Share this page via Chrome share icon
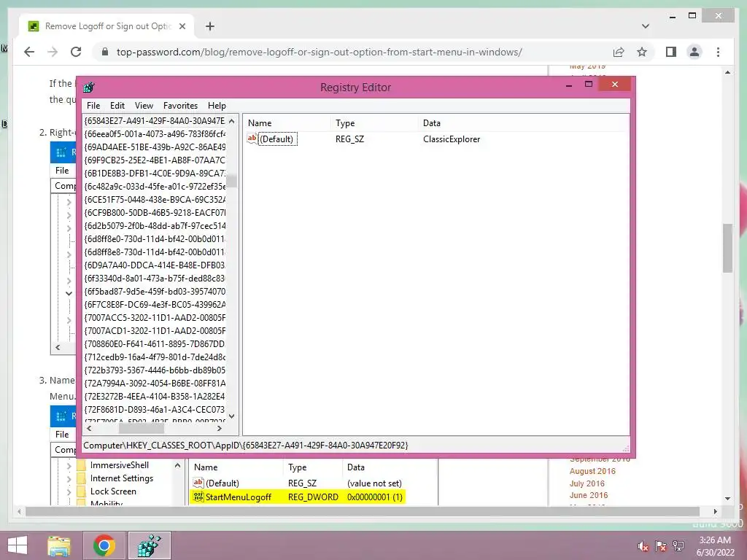The height and width of the screenshot is (560, 747). [619, 52]
